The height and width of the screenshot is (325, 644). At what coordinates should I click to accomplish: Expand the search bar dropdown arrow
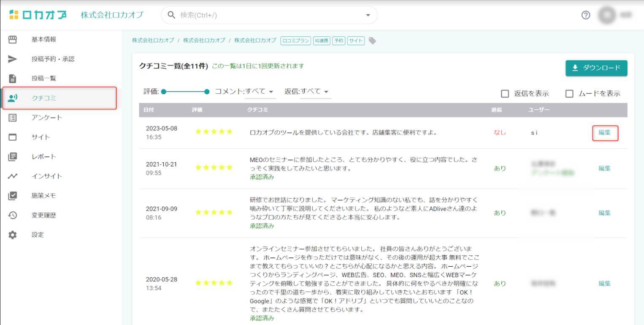(x=368, y=15)
